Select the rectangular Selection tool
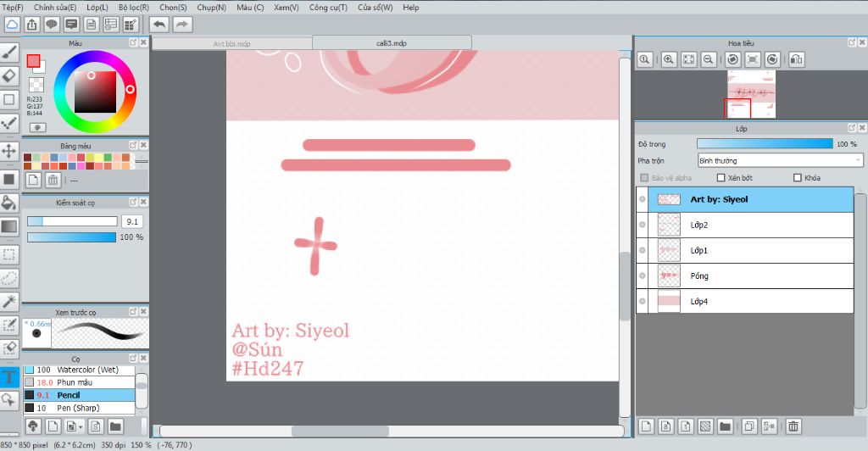 tap(9, 254)
